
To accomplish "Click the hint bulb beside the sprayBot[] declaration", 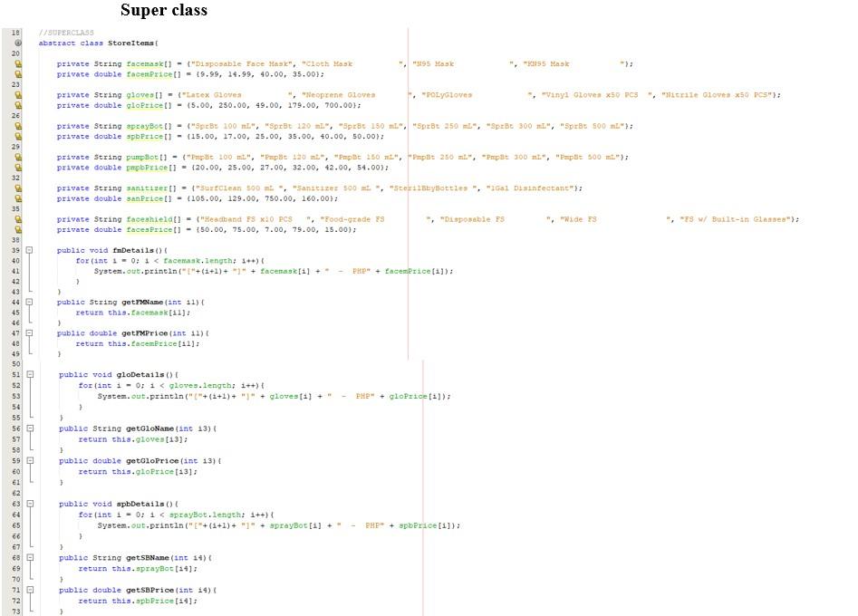I will tap(18, 127).
